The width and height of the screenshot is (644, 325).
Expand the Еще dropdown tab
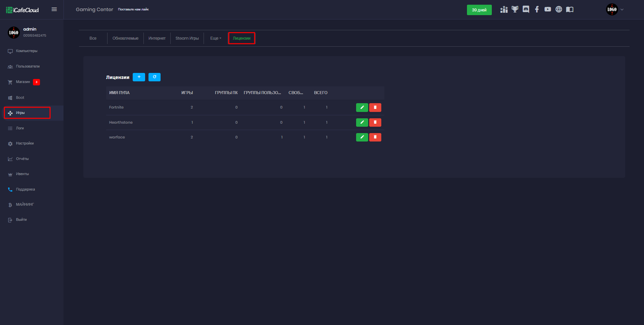(x=216, y=38)
